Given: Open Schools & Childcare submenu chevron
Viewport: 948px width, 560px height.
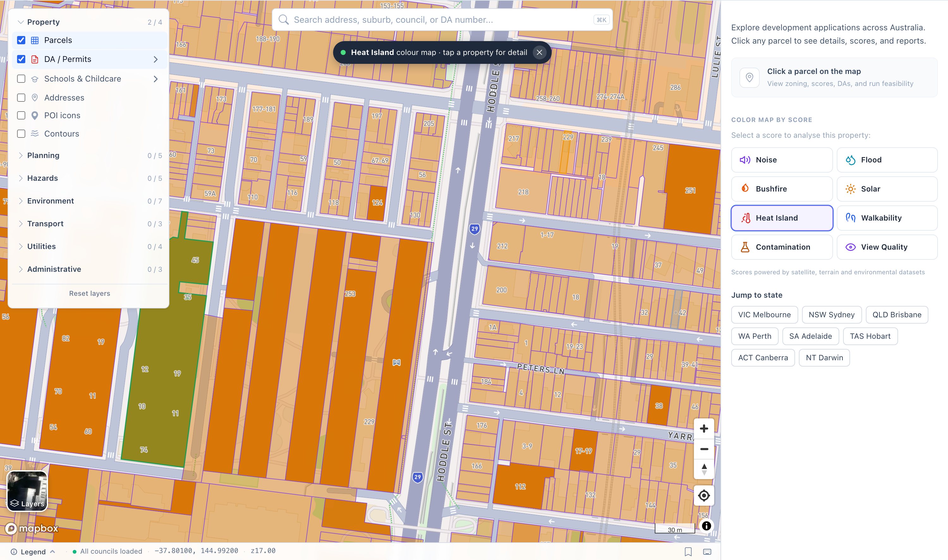Looking at the screenshot, I should 155,79.
